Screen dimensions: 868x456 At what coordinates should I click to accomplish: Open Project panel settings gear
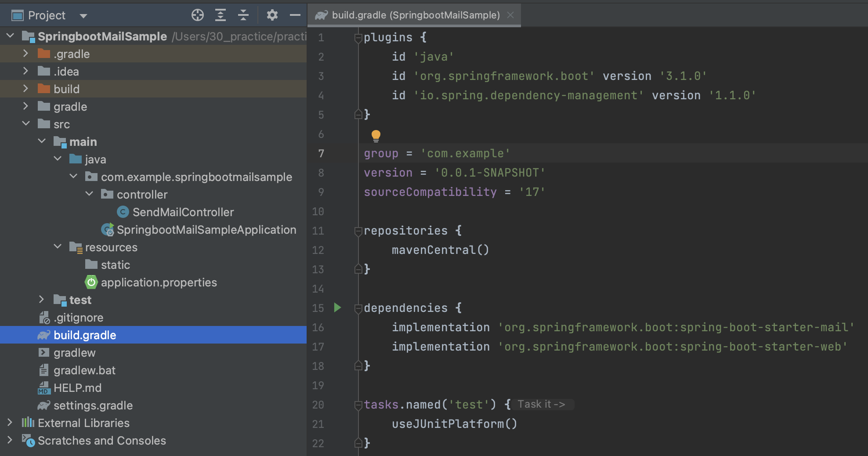272,15
